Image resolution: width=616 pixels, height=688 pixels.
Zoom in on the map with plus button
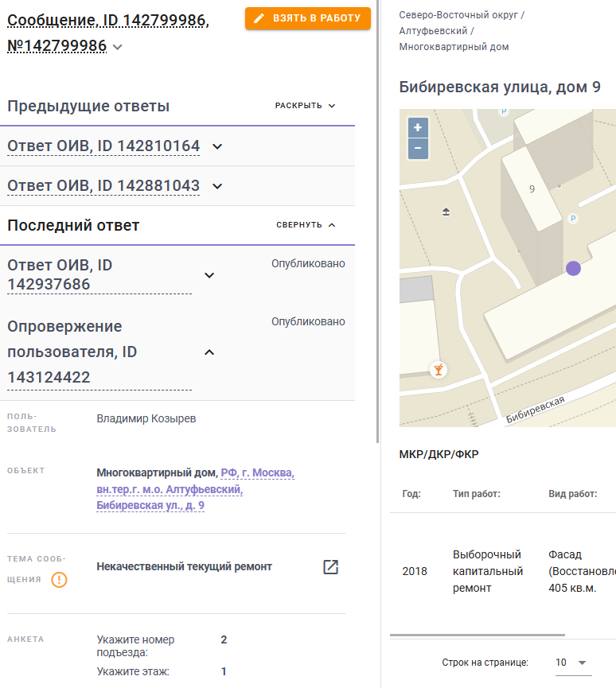[418, 128]
